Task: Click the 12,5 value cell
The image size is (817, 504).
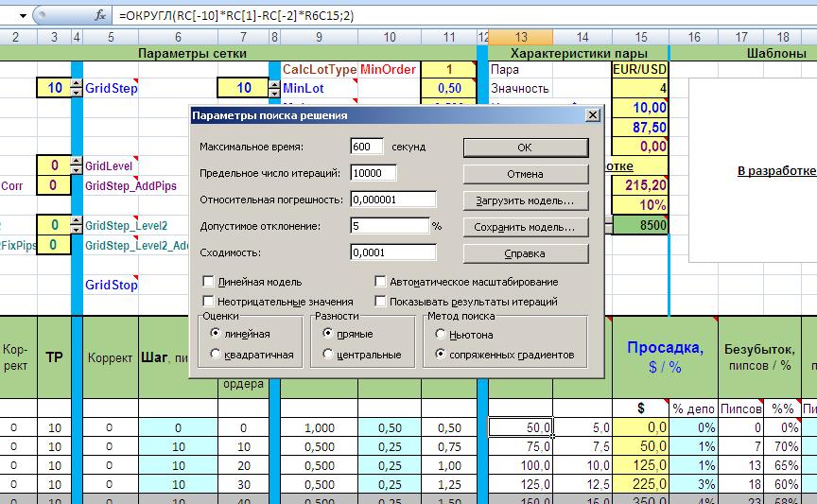Action: [x=582, y=484]
